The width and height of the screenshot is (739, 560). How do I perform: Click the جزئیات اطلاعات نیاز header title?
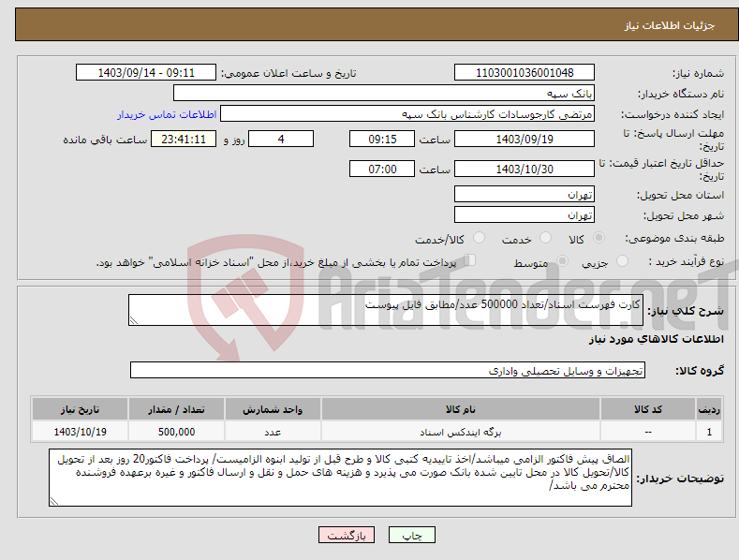pyautogui.click(x=670, y=25)
